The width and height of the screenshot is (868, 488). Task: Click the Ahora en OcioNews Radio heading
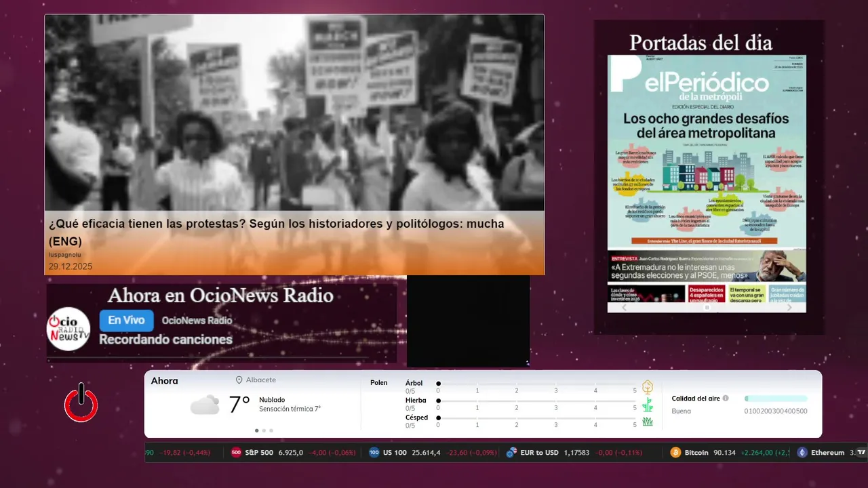(220, 296)
